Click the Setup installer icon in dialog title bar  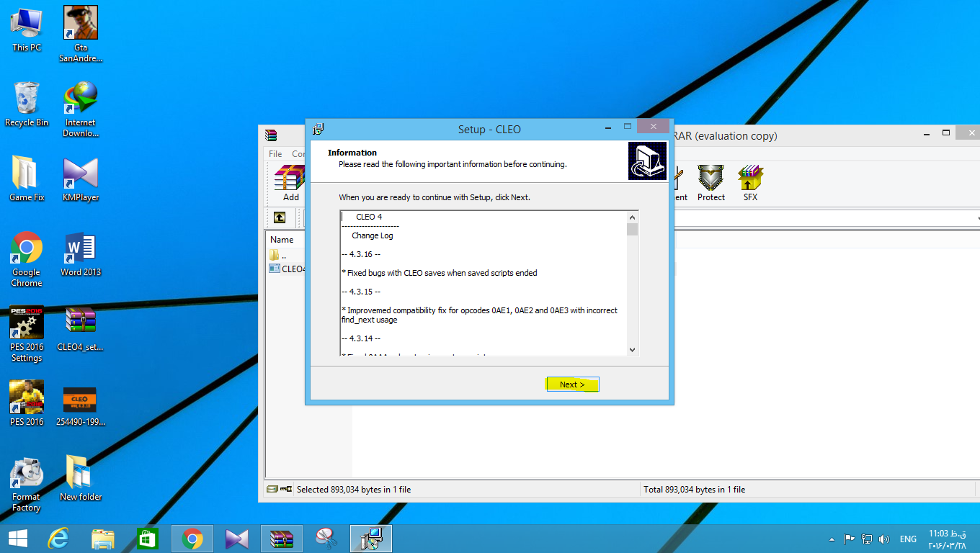[318, 130]
